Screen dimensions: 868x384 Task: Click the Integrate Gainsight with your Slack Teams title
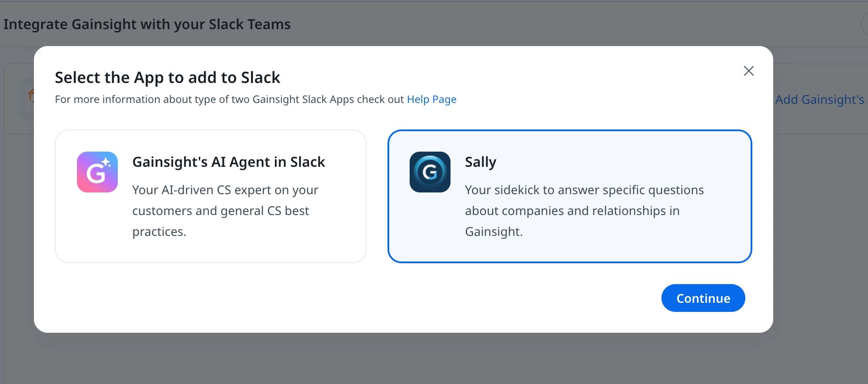147,24
